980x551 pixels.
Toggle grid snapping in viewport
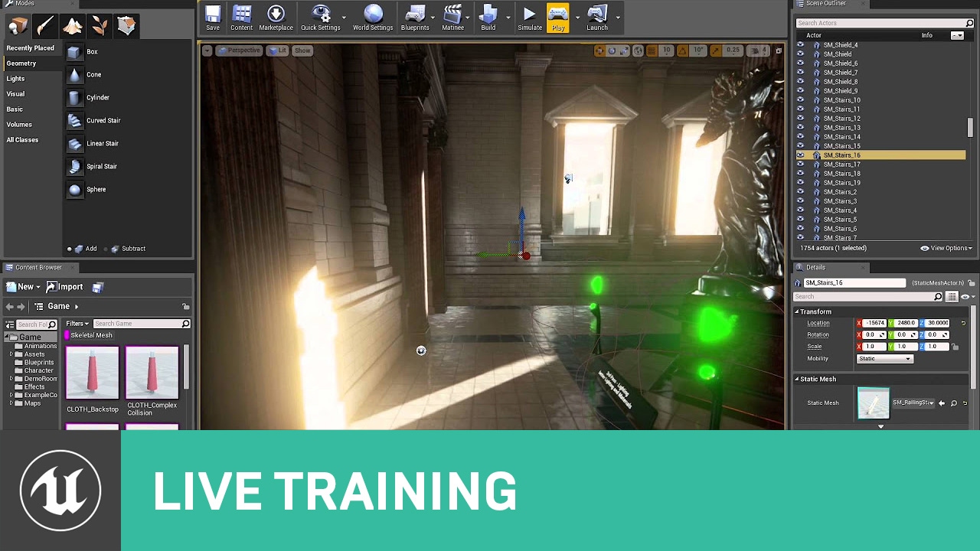(652, 51)
